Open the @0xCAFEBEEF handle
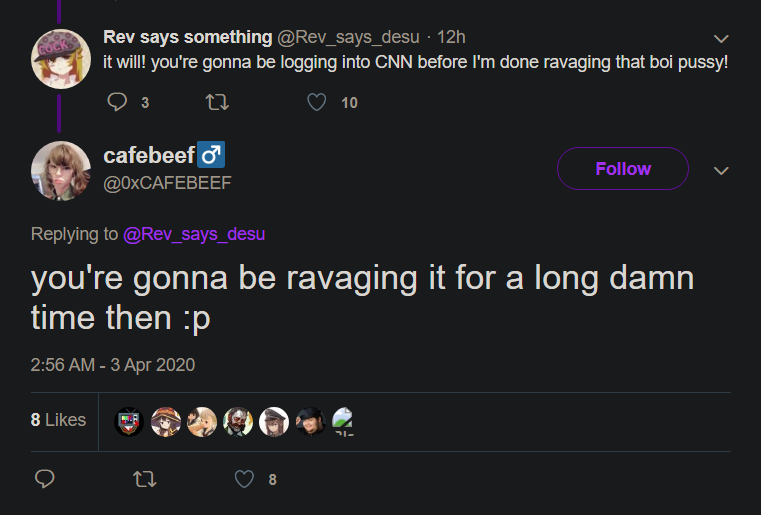This screenshot has width=761, height=515. point(167,183)
